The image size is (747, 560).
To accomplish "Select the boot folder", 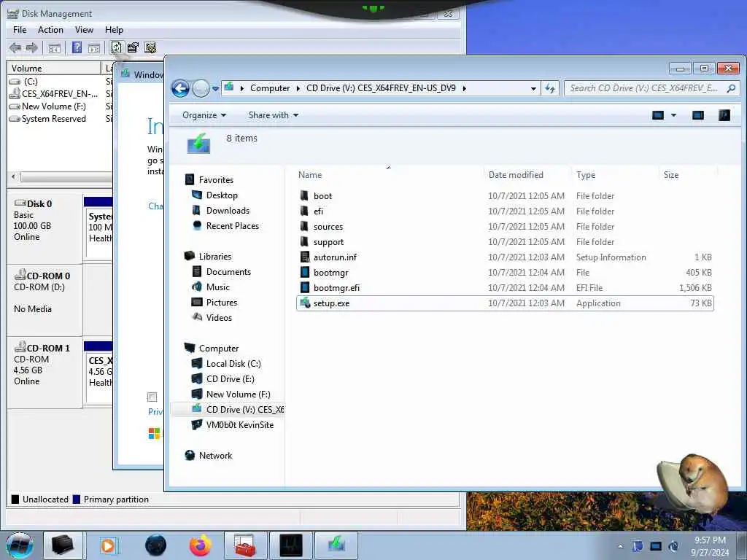I will pyautogui.click(x=505, y=196).
